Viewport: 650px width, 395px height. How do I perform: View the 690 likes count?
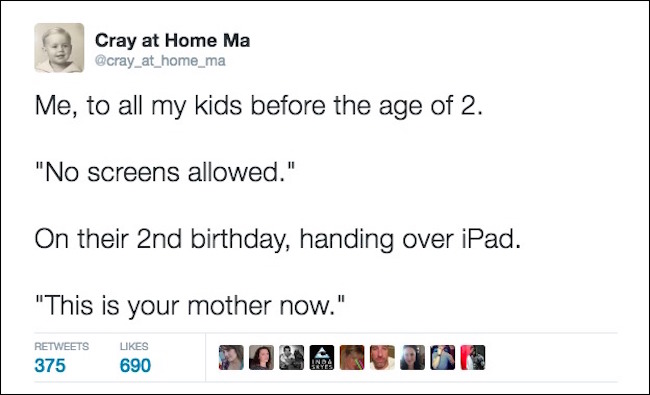[x=135, y=366]
